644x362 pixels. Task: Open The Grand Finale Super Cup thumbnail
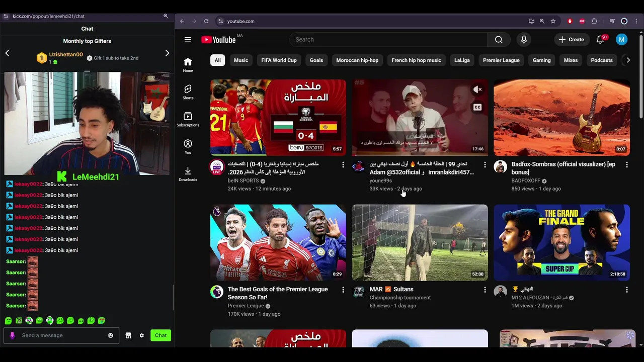tap(561, 242)
